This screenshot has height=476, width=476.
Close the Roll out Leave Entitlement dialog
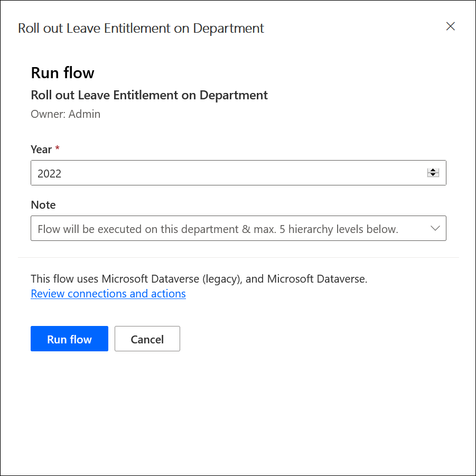click(450, 26)
